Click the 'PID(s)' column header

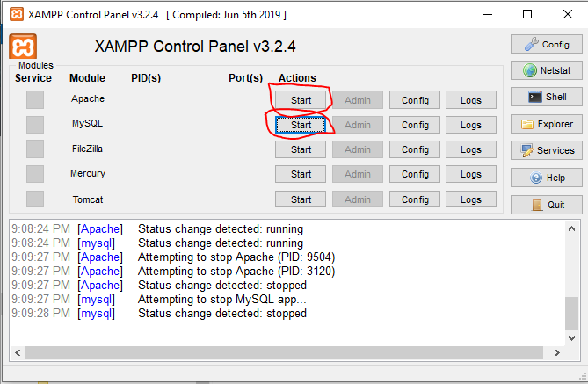point(146,78)
